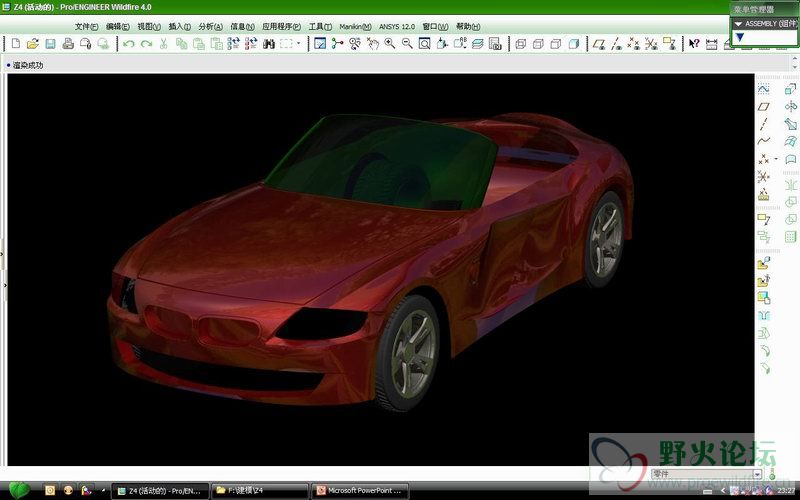Open Paste Special toolbar icon

(x=216, y=44)
